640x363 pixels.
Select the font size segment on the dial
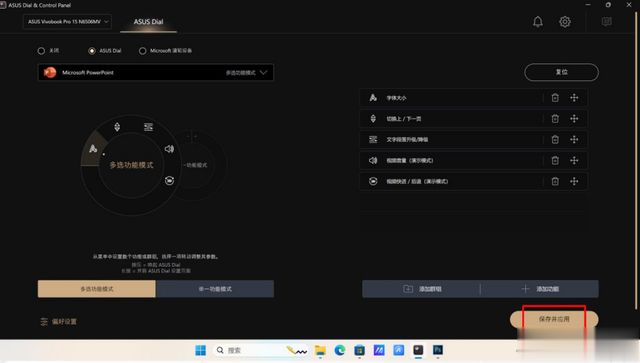(93, 149)
